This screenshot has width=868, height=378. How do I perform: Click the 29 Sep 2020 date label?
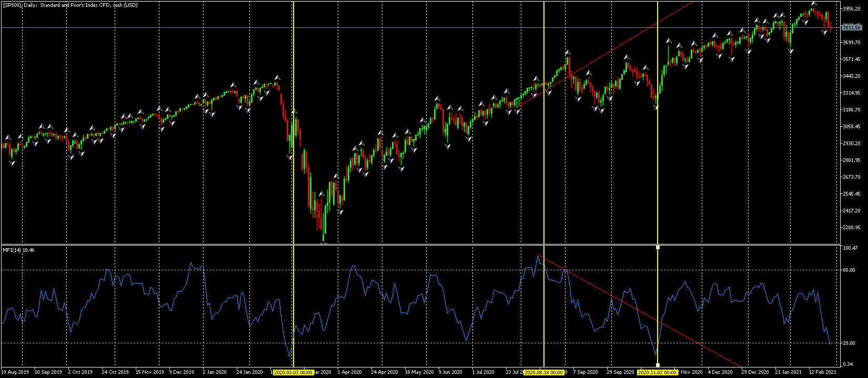pos(620,372)
